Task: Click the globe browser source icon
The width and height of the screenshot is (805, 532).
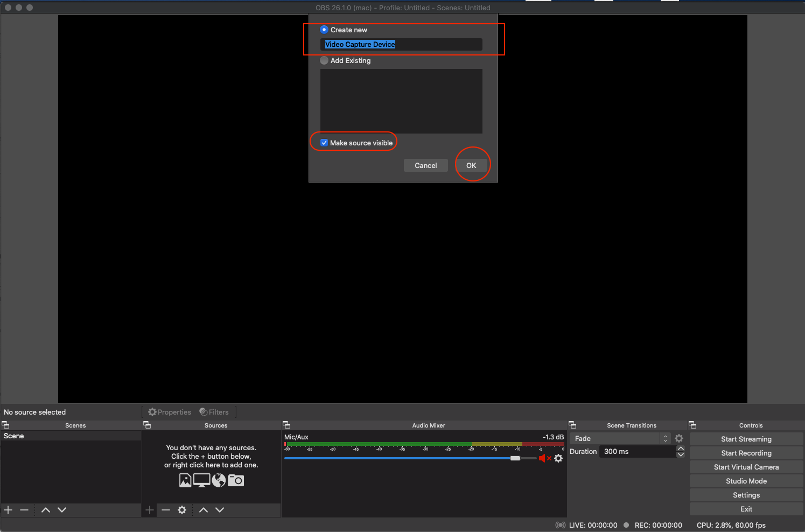Action: point(219,480)
